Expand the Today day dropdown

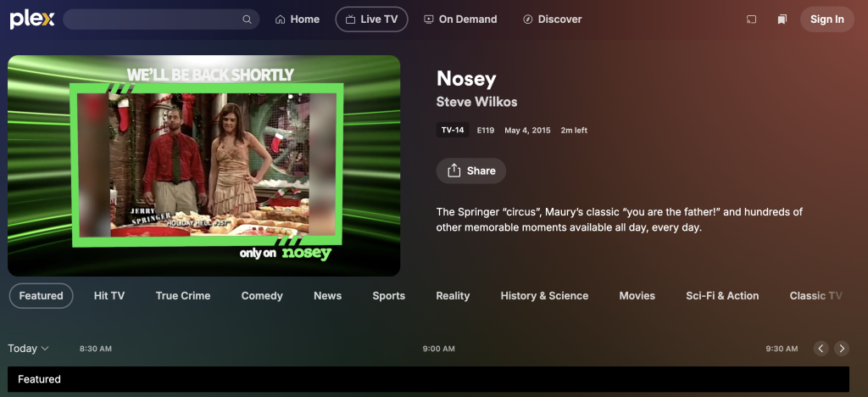[x=28, y=349]
